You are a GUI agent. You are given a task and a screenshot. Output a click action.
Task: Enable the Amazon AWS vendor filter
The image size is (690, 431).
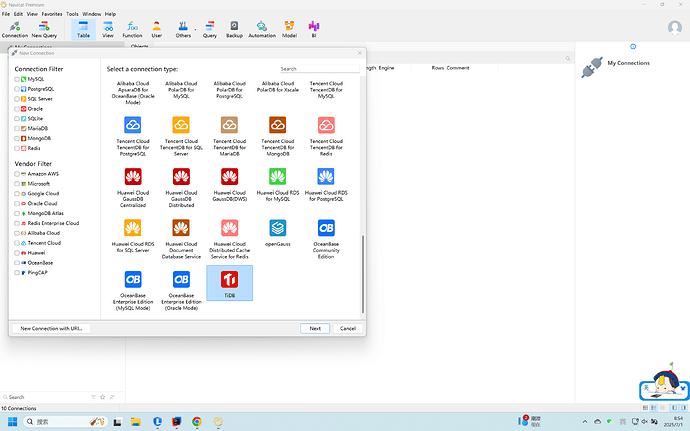click(x=17, y=174)
